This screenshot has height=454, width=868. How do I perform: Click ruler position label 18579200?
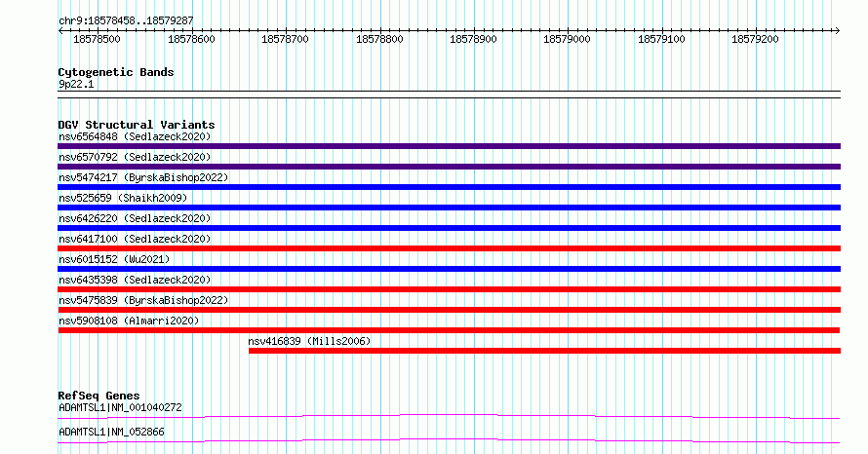point(755,39)
